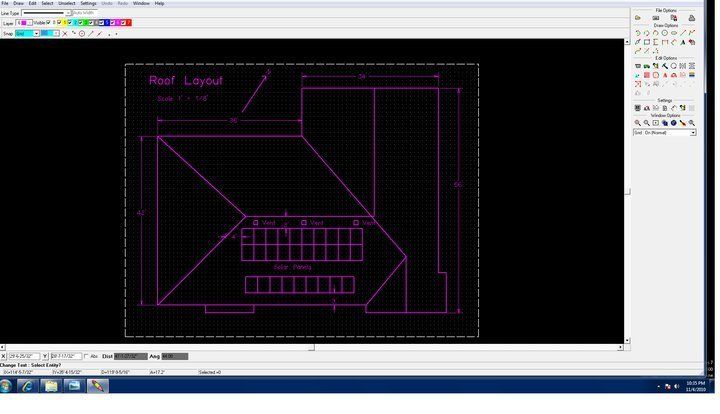Image resolution: width=720 pixels, height=414 pixels.
Task: Click the horizontal scrollbar left arrow
Action: point(2,347)
